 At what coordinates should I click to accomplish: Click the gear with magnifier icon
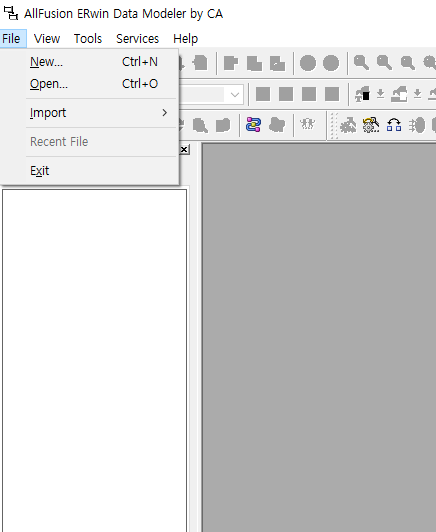point(371,125)
